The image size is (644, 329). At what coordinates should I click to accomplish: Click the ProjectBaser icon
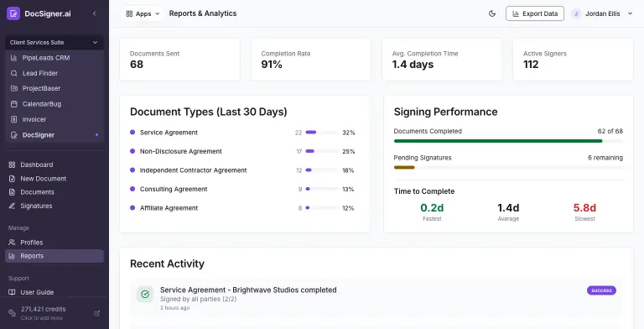click(x=13, y=88)
